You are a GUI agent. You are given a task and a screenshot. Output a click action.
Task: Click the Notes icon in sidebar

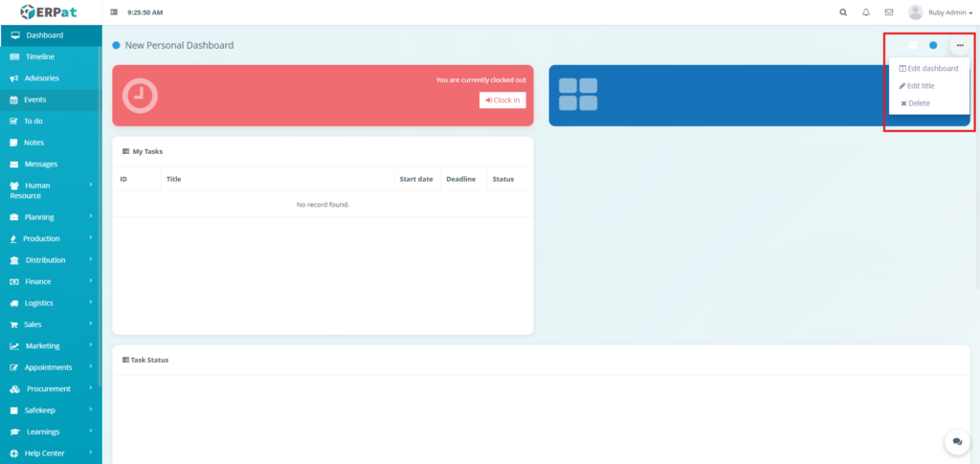click(13, 143)
